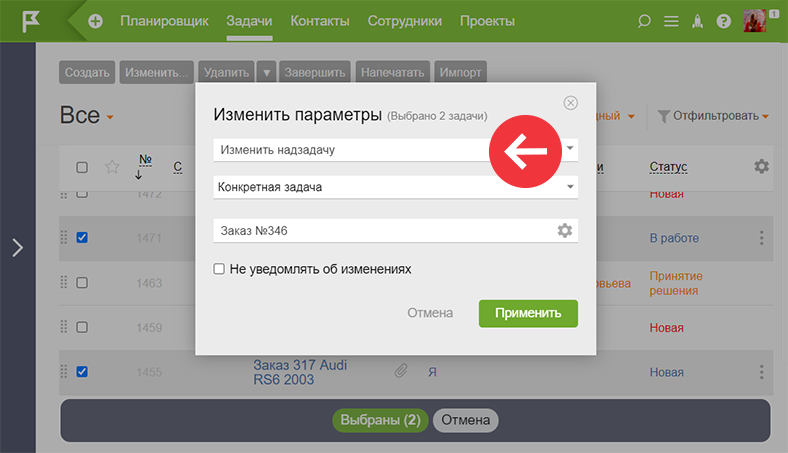Viewport: 788px width, 453px height.
Task: Check task 1463 checkbox
Action: [82, 283]
